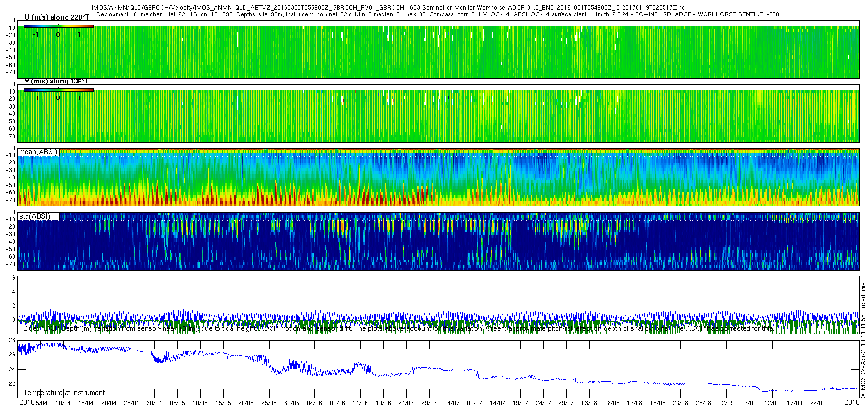Click the 28/08 date tick

[x=704, y=403]
